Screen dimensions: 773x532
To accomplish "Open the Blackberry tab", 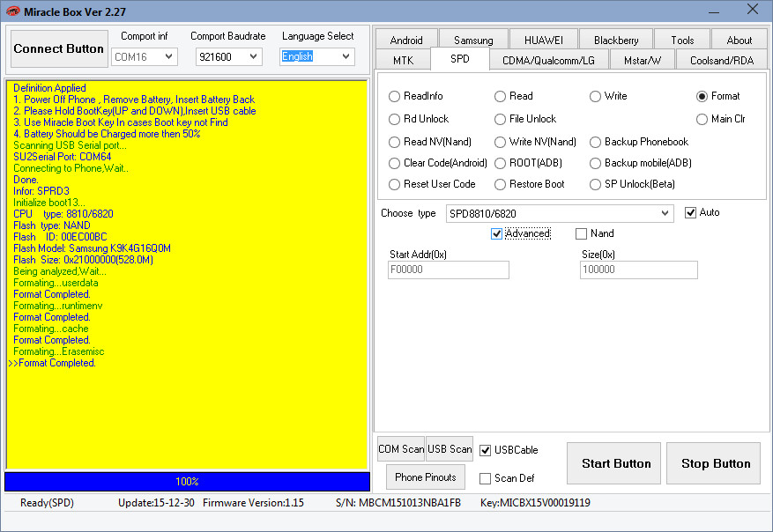I will (616, 40).
